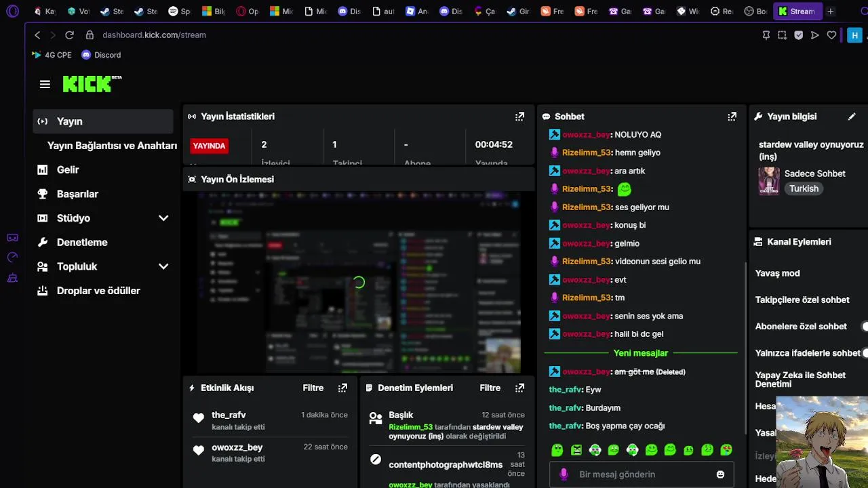Click the stream preview video
Image resolution: width=868 pixels, height=488 pixels.
[359, 283]
